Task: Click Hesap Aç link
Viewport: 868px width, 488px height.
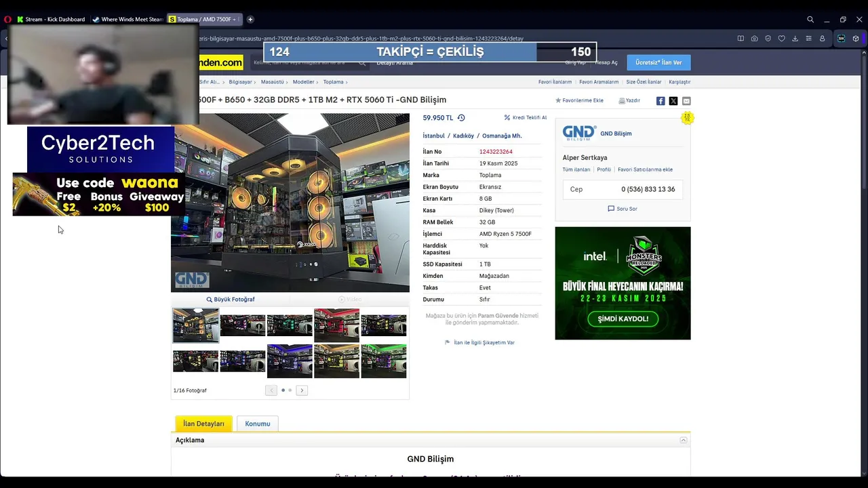Action: [606, 62]
